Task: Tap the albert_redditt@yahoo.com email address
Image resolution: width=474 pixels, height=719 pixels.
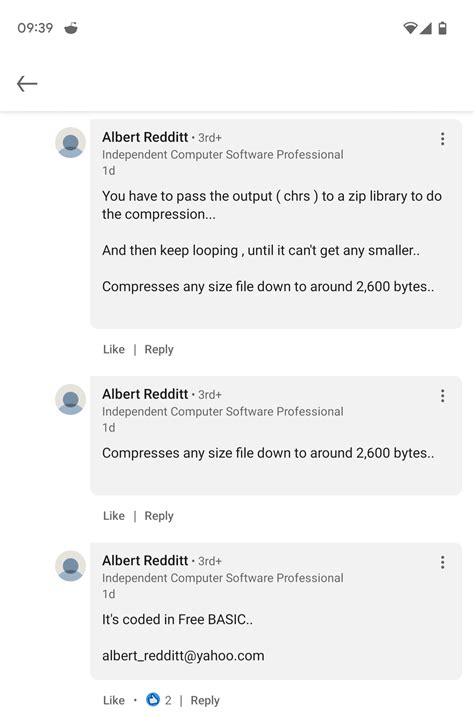Action: (183, 656)
